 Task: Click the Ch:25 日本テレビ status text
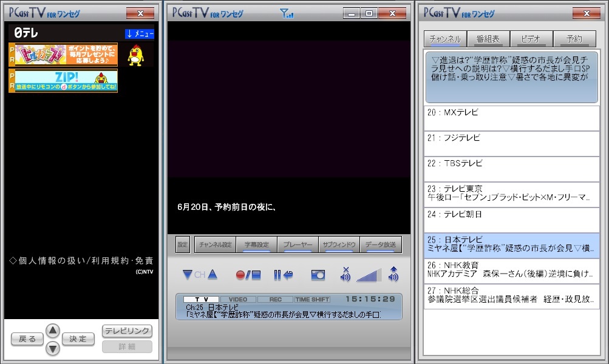point(212,307)
